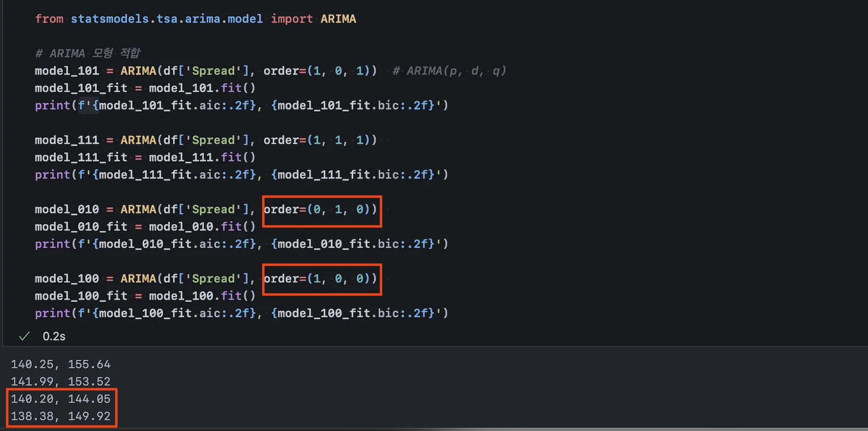The image size is (868, 431).
Task: Click the ARIMA class name in import line
Action: 338,19
